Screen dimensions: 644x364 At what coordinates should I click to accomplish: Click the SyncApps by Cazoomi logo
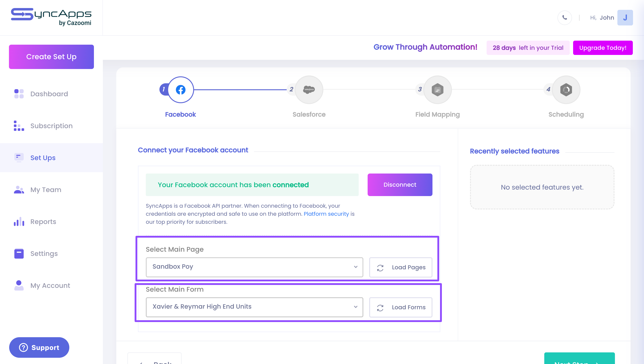[51, 17]
